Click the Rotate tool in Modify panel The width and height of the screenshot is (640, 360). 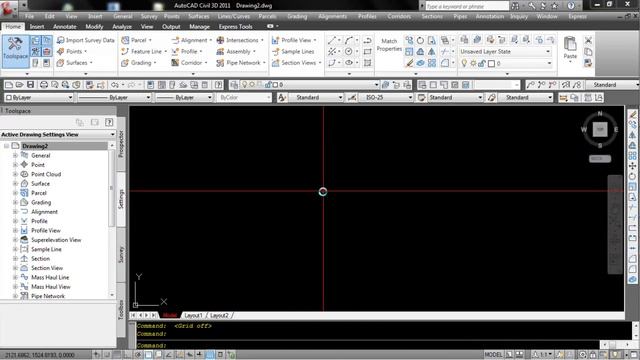pyautogui.click(x=420, y=40)
